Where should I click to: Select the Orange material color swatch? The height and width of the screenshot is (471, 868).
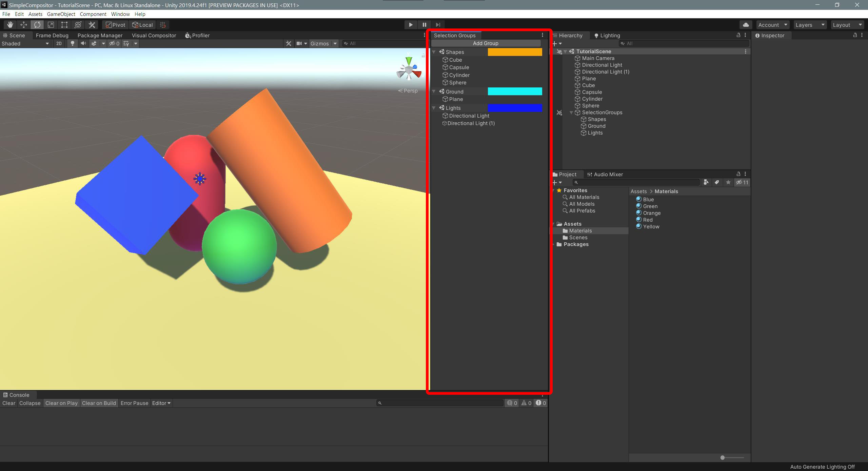tap(638, 213)
